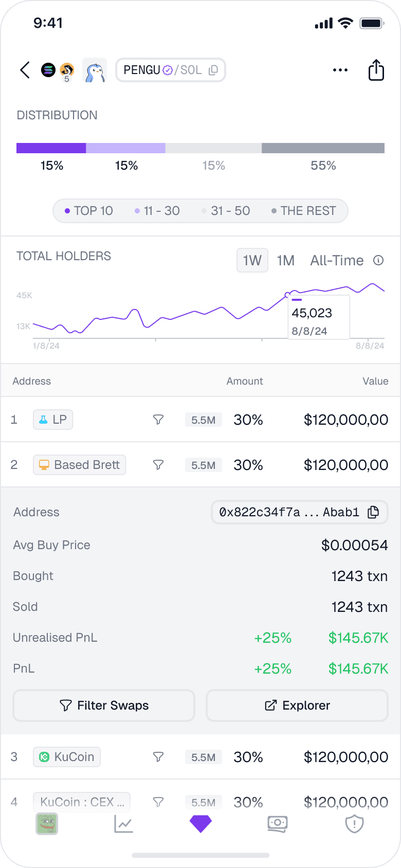Tap the Unrealised PnL $145.67K value
The height and width of the screenshot is (868, 401).
[x=358, y=638]
